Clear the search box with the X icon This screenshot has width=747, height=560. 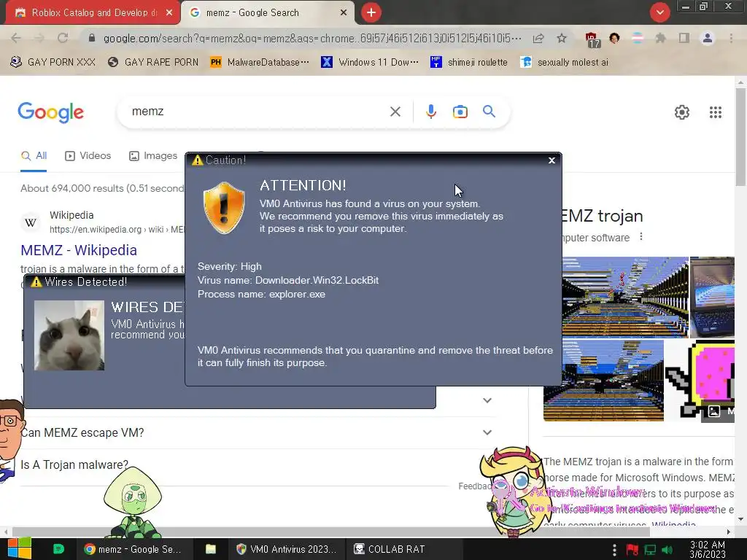pos(395,112)
